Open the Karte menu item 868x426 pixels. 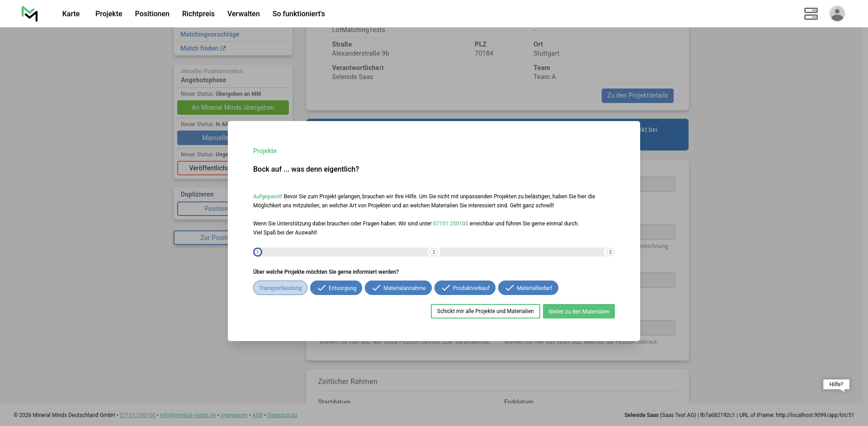(x=71, y=14)
